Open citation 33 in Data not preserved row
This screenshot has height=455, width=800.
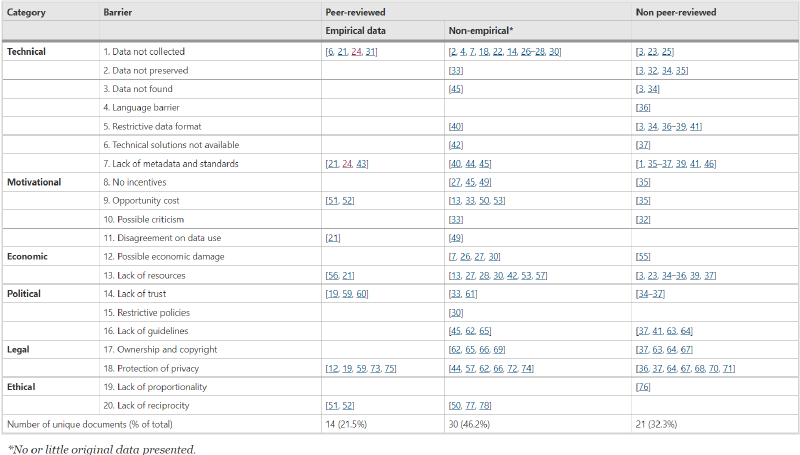coord(455,70)
